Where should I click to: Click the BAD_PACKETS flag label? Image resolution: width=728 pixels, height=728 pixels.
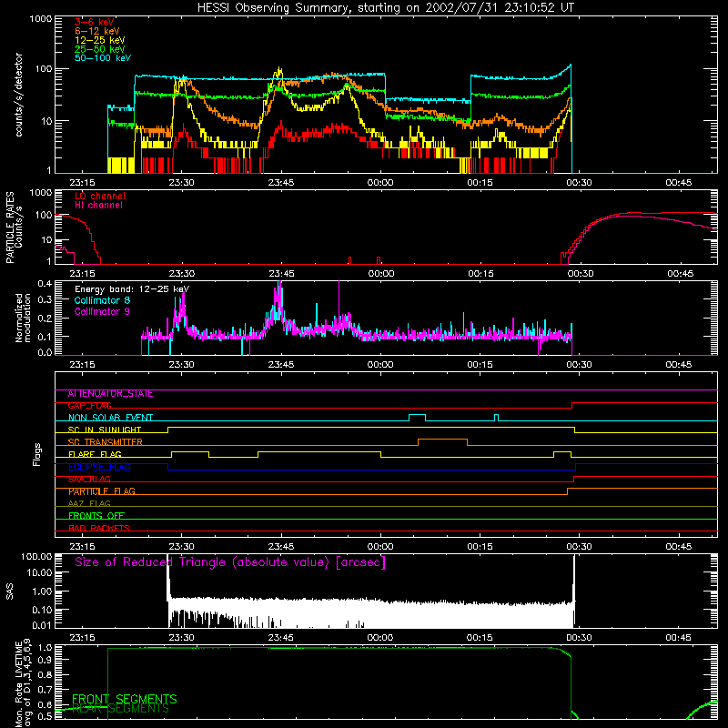click(x=99, y=528)
